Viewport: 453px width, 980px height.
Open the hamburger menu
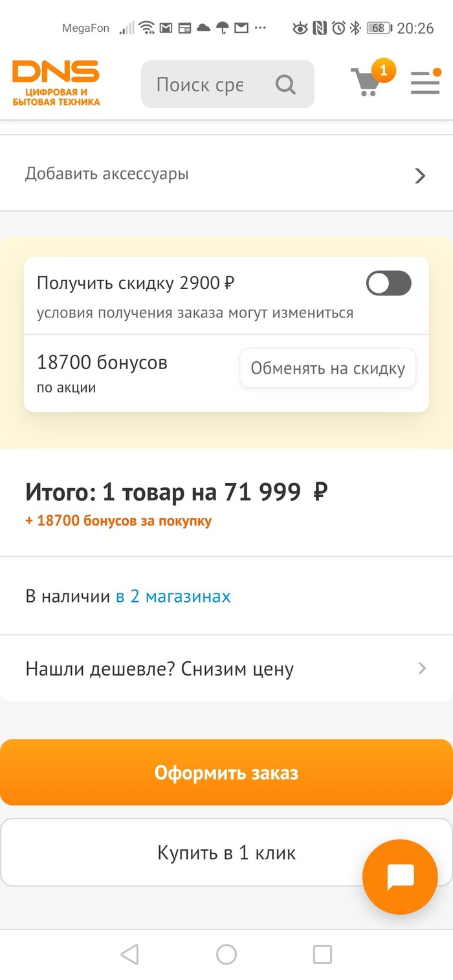point(425,83)
